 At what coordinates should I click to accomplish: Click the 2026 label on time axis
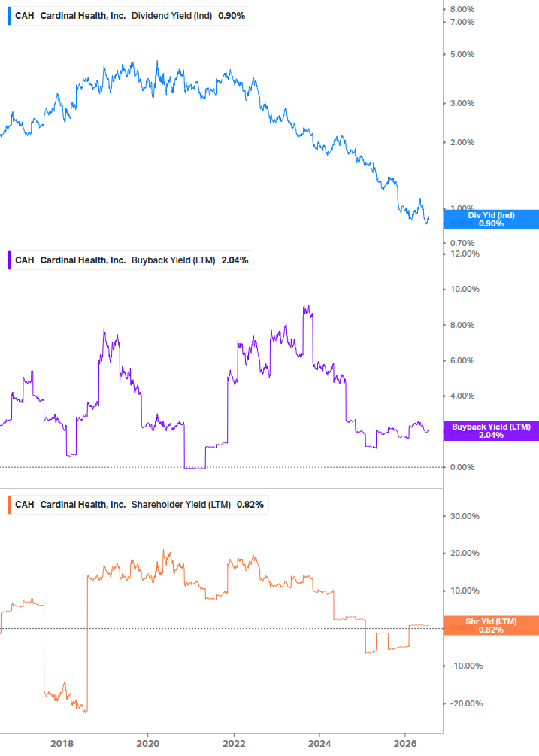point(405,743)
